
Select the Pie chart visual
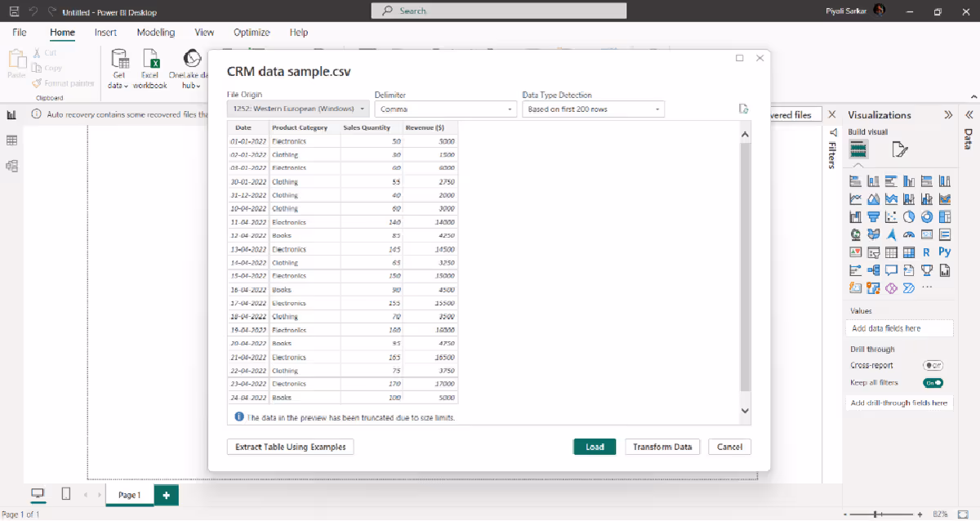pos(909,217)
